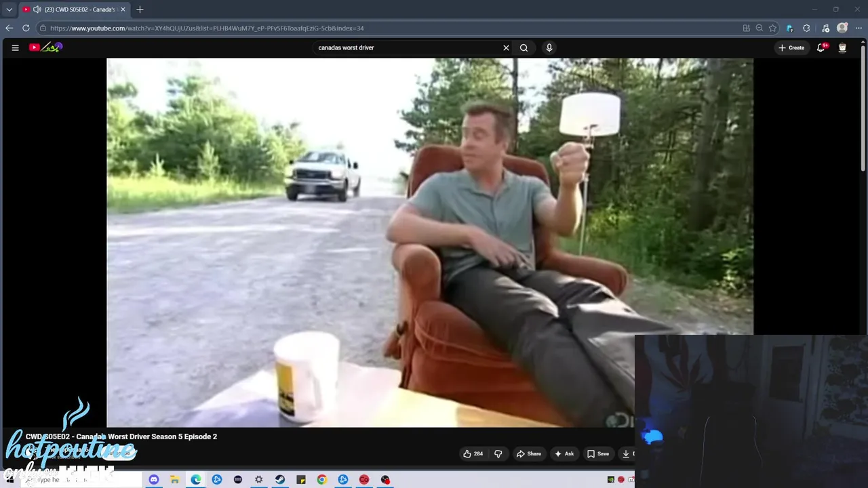Open the browser extensions puzzle icon
The image size is (868, 488).
[806, 28]
